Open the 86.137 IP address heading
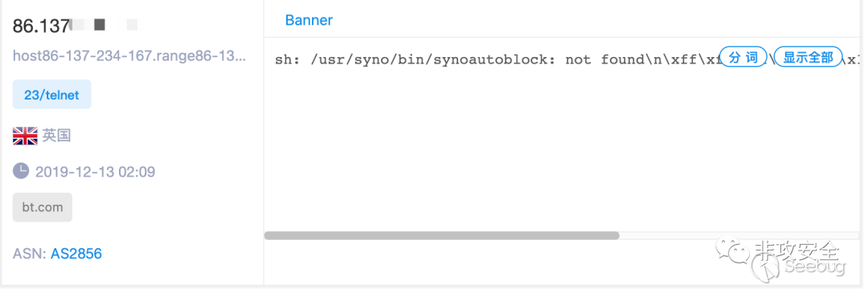Screen dimensions: 868x289 [41, 26]
